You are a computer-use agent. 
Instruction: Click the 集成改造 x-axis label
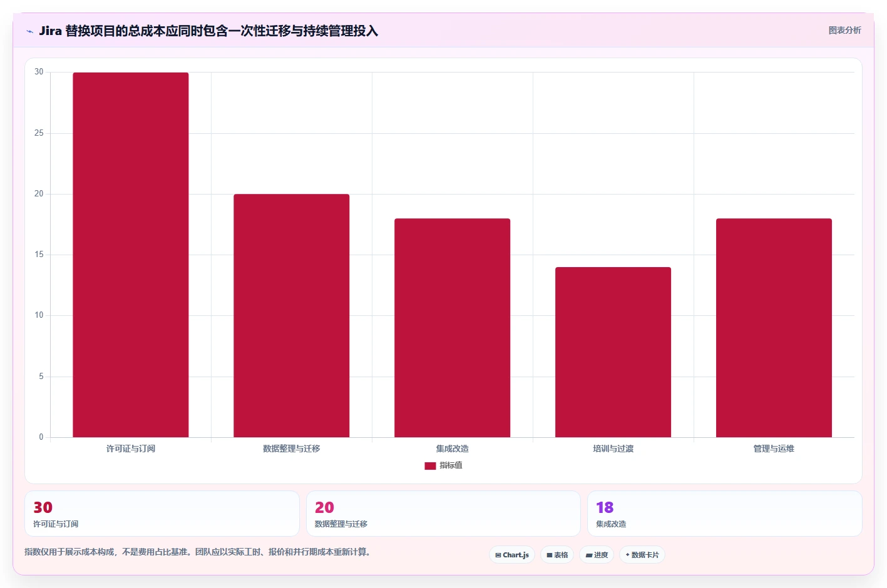click(453, 449)
